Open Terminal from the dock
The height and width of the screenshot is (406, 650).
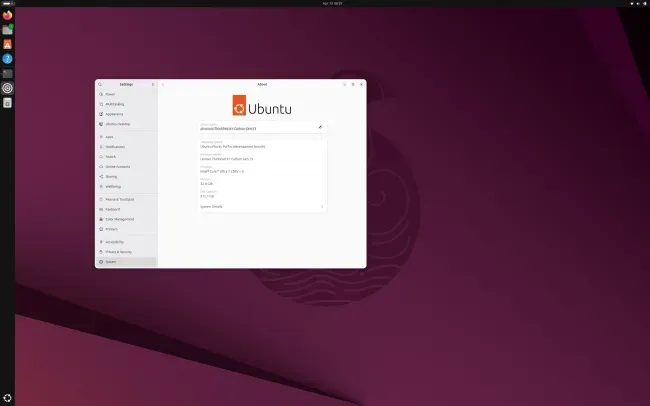coord(7,73)
